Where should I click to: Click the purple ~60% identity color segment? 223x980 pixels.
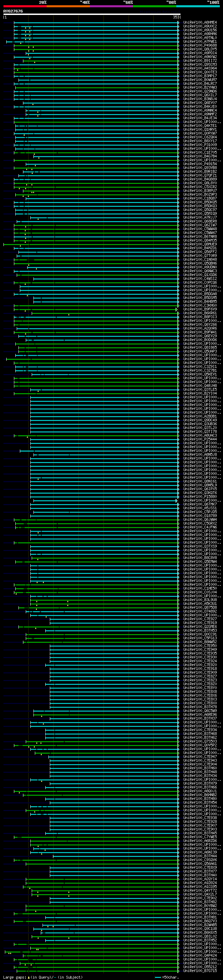112,6
